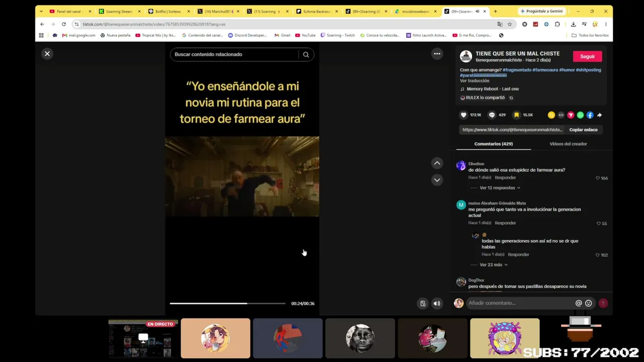Open 'Discord Developer...' bookmark
Screen dimensions: 644x362
coord(248,35)
